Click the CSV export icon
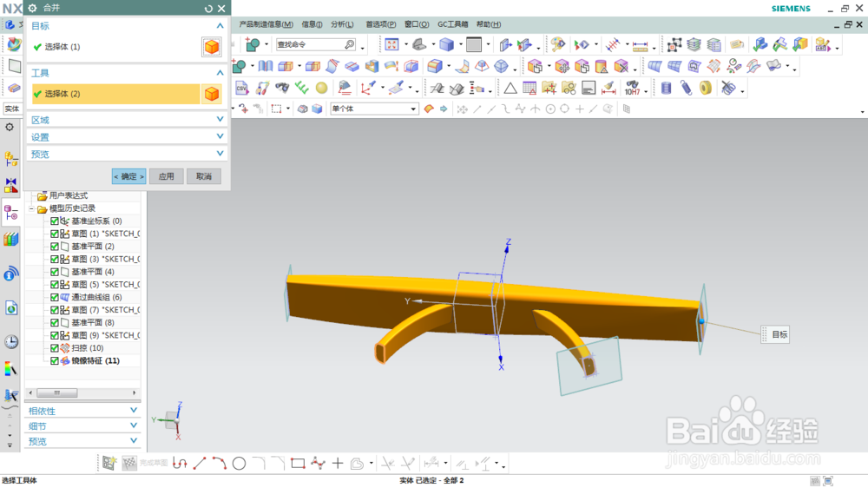The width and height of the screenshot is (868, 488). pos(241,88)
